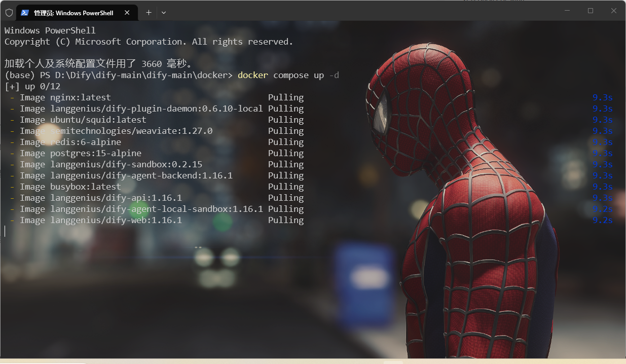626x364 pixels.
Task: Click the '[+] up 0/12' status line
Action: pyautogui.click(x=32, y=86)
